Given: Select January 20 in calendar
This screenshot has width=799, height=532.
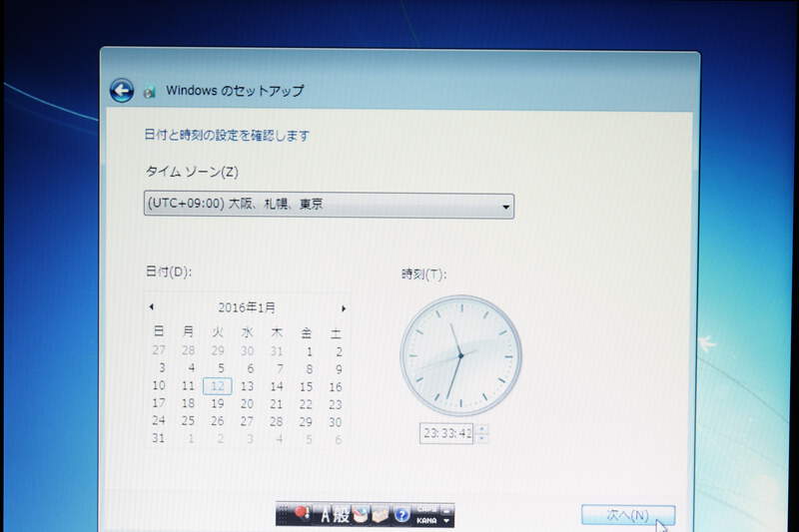Looking at the screenshot, I should tap(247, 403).
